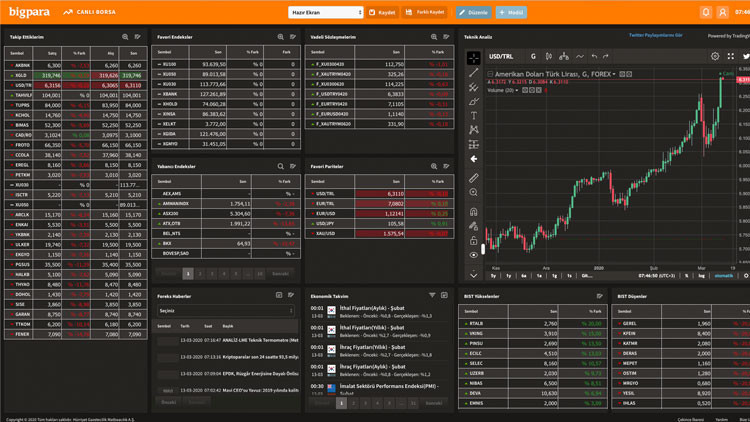Open the notification bell in header
This screenshot has width=750, height=422.
click(x=706, y=12)
